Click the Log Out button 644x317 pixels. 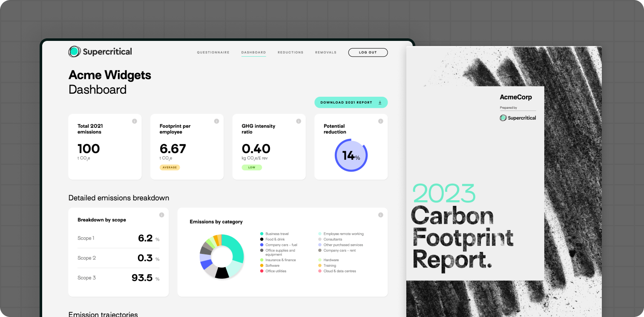tap(368, 52)
